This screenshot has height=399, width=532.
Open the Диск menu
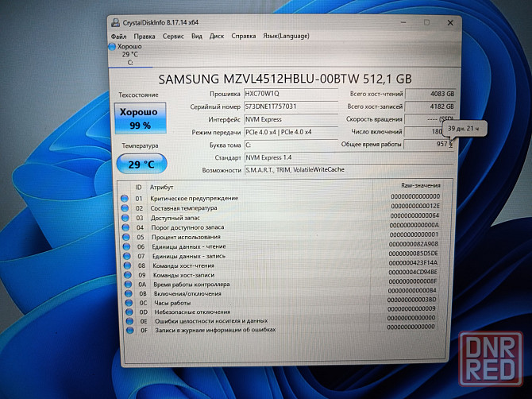click(217, 36)
